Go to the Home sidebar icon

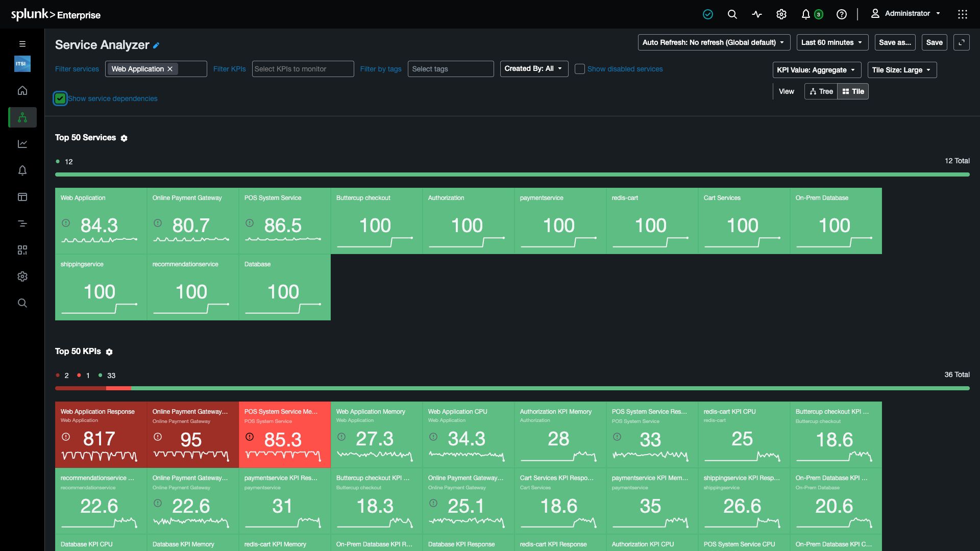22,90
